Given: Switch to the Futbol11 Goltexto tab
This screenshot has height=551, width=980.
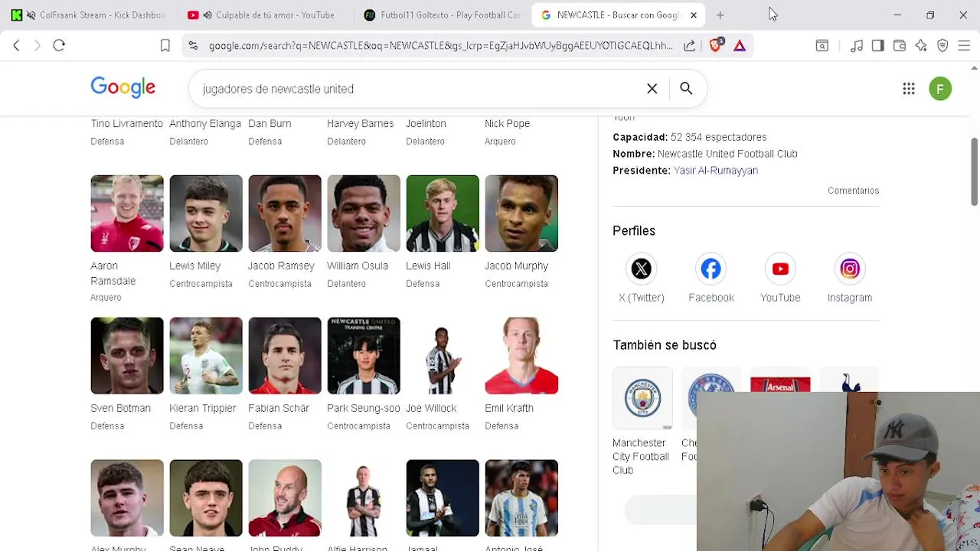Looking at the screenshot, I should click(443, 15).
